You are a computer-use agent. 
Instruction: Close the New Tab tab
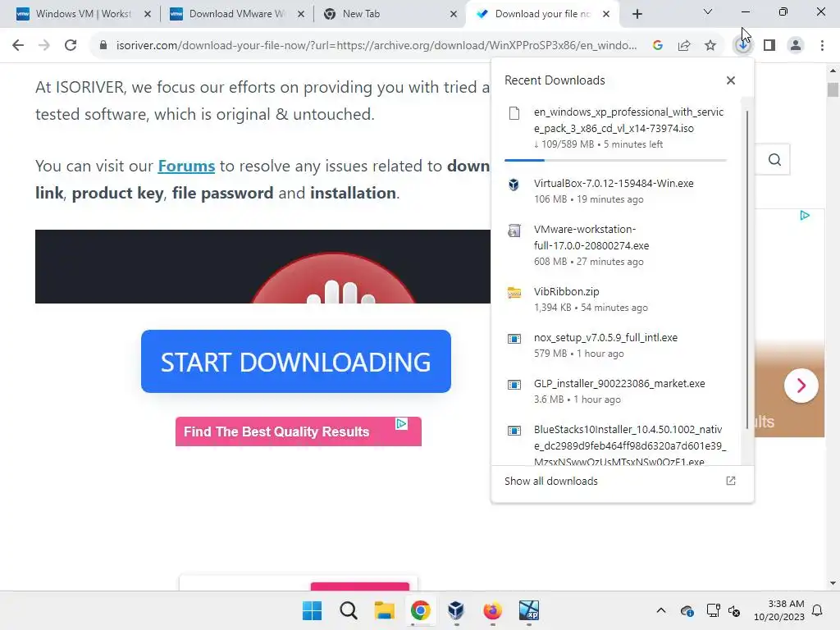(454, 15)
